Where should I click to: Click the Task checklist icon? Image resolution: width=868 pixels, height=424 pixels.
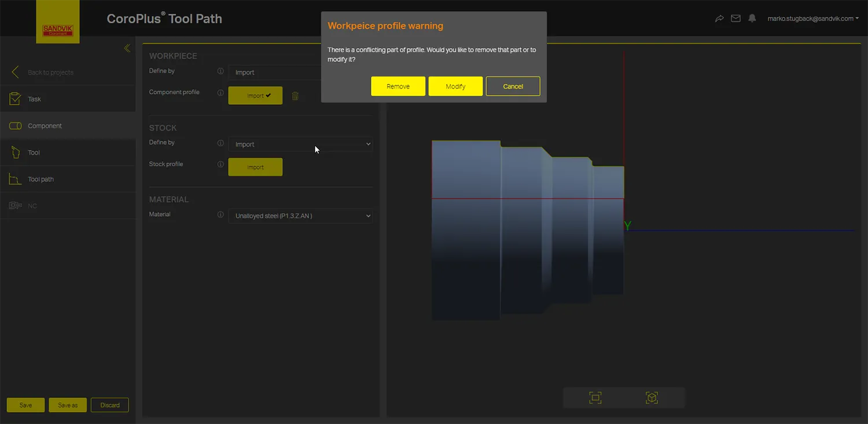15,99
